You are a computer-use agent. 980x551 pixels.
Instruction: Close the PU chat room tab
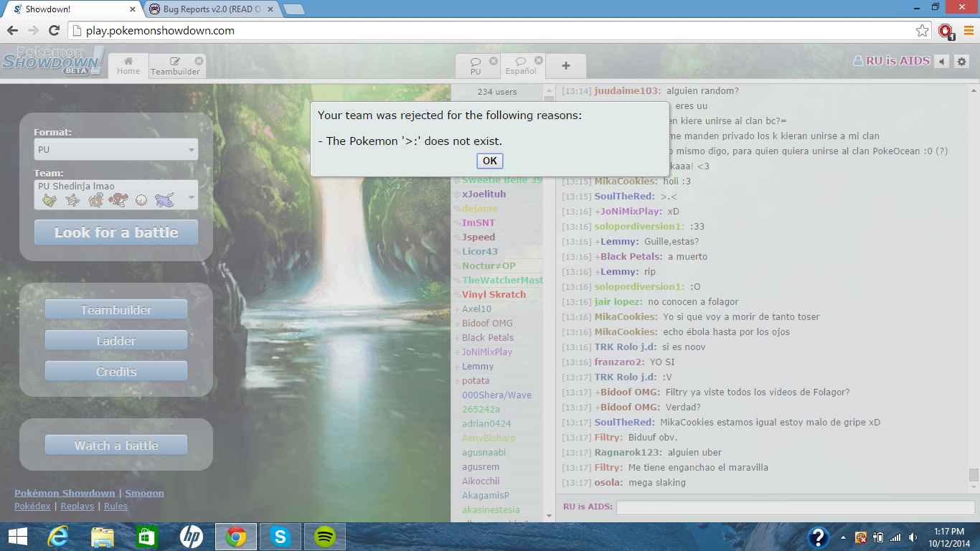pyautogui.click(x=494, y=61)
